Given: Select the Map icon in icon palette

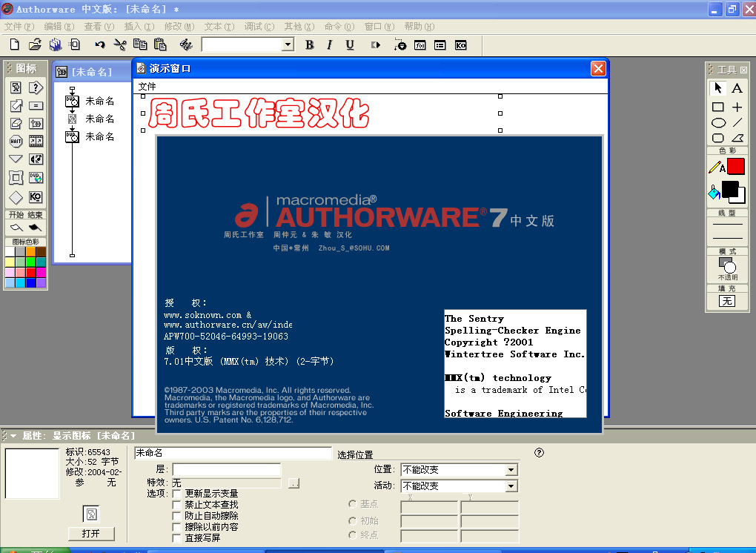Looking at the screenshot, I should (36, 124).
